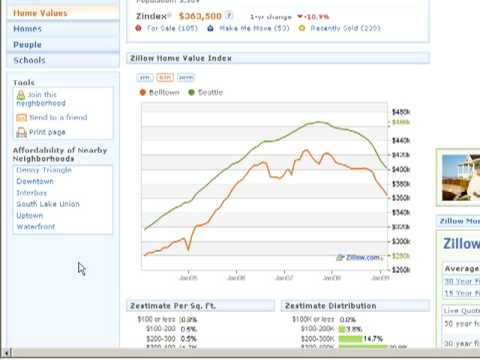Click the $200-300K green distribution bar

[x=350, y=339]
